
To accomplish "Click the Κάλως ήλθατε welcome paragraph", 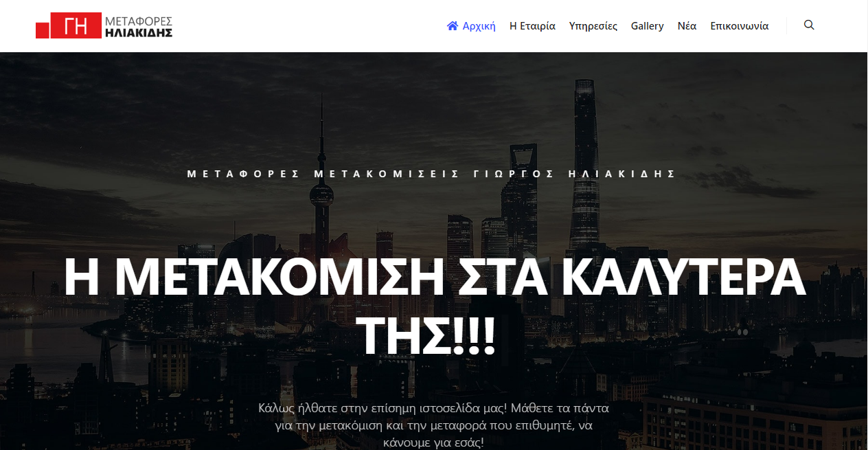I will point(433,425).
